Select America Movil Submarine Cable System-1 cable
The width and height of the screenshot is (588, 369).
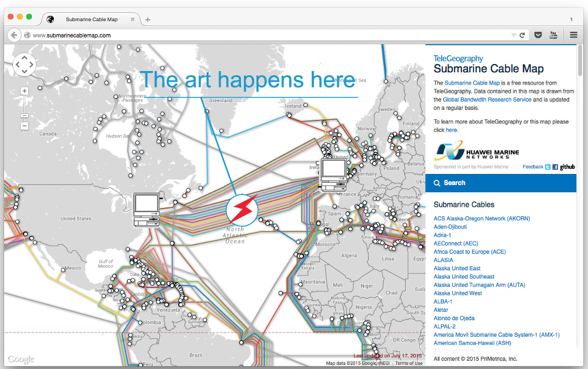[496, 335]
